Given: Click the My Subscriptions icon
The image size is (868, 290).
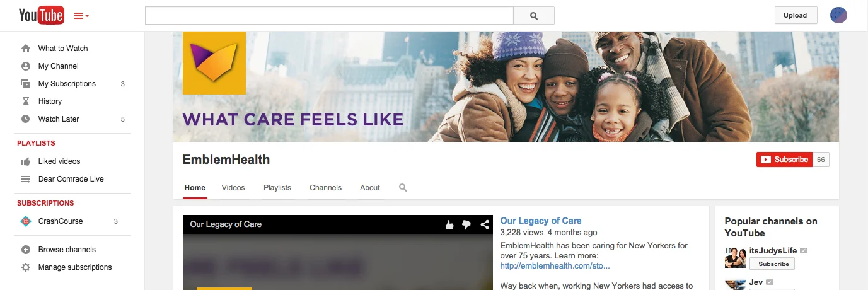Looking at the screenshot, I should (x=26, y=84).
